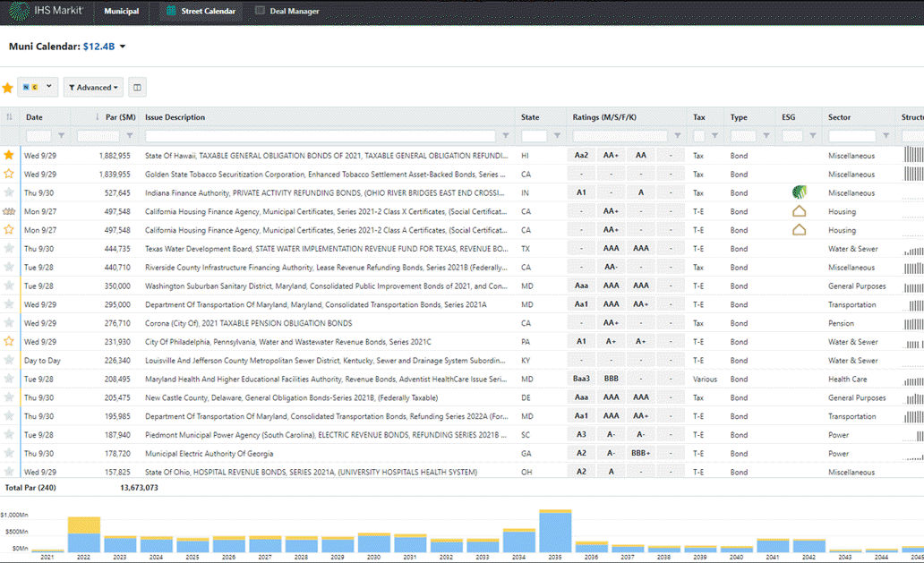Click the New Castle County issue description
924x563 pixels.
coord(291,398)
